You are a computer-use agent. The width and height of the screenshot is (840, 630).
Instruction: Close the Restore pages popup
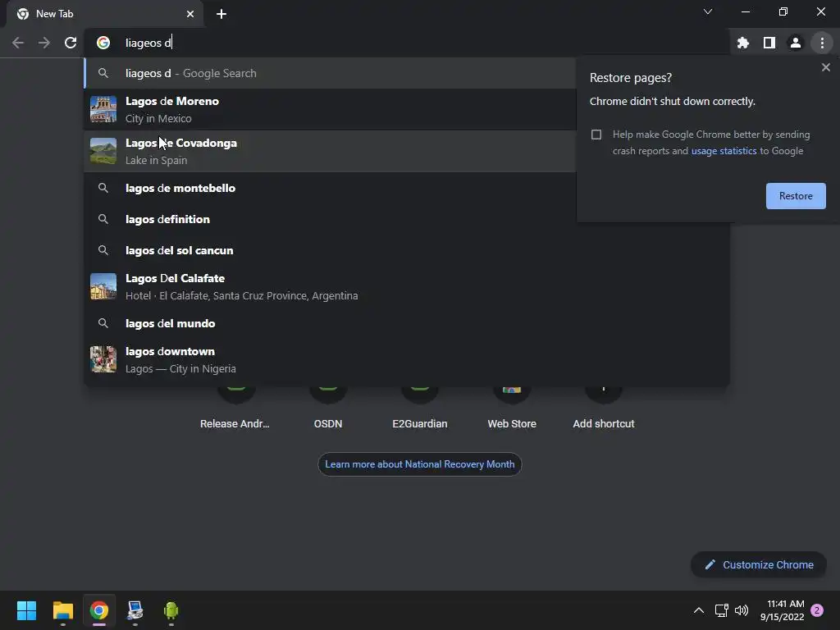[x=825, y=67]
